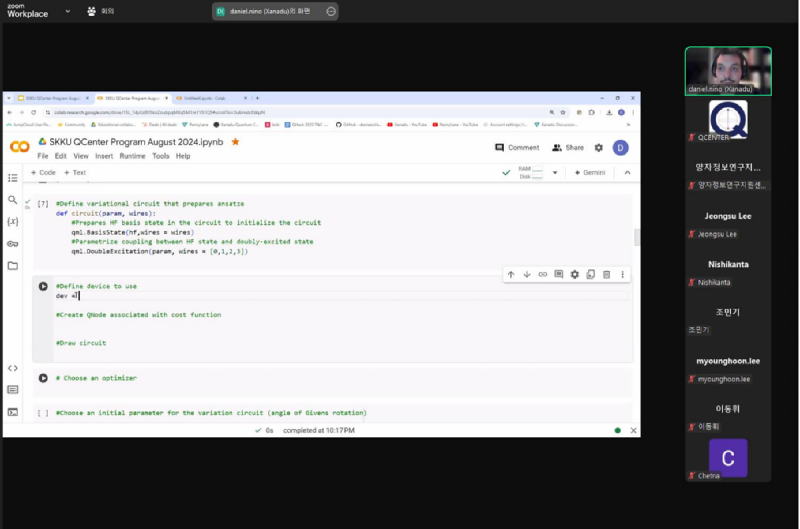Move cell up with arrow icon
This screenshot has height=529, width=800.
(511, 274)
